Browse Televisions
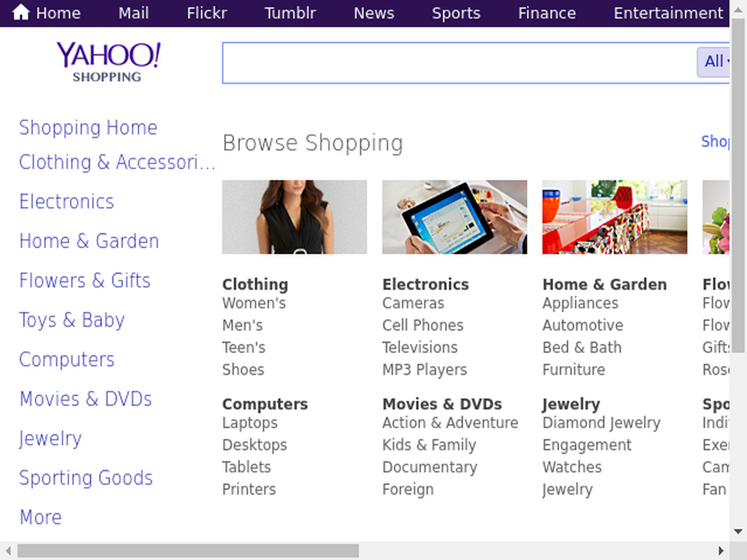The height and width of the screenshot is (560, 747). point(419,348)
